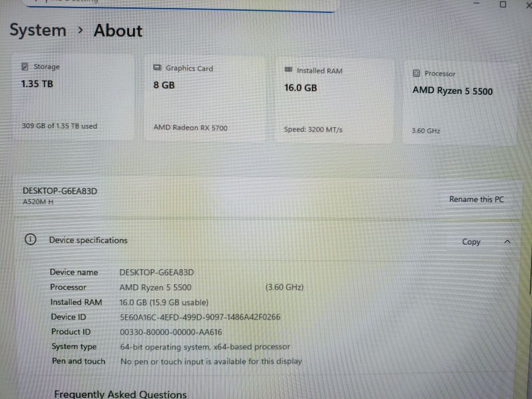Select the 16.0 GB (15.9 GB usable) value
Image resolution: width=532 pixels, height=399 pixels.
point(164,302)
